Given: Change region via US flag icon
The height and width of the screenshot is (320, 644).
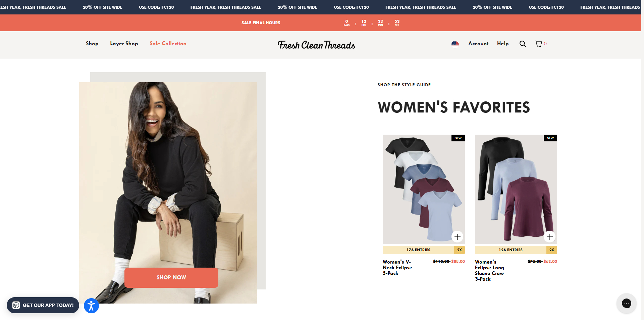Looking at the screenshot, I should (x=455, y=44).
